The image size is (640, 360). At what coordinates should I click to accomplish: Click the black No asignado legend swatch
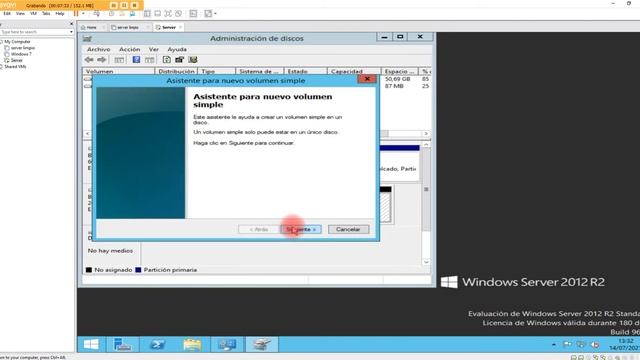coord(89,270)
